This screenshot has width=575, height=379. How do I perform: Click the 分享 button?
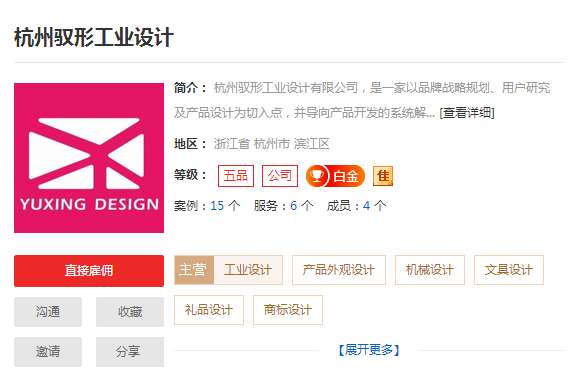130,352
